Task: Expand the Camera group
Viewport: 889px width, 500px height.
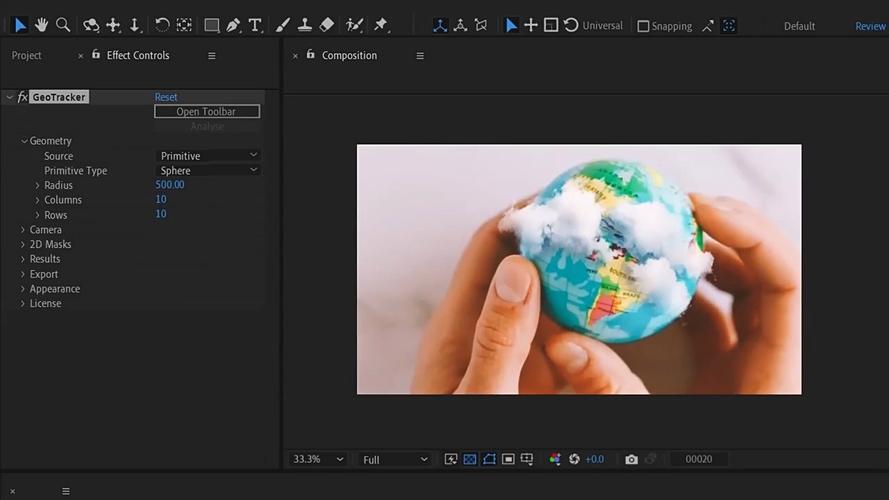Action: 23,230
